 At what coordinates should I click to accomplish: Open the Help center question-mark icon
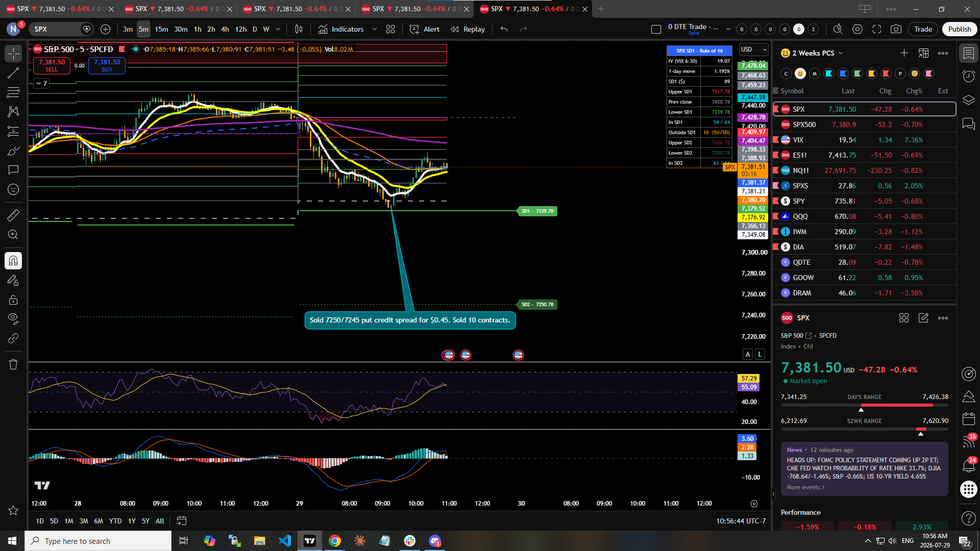click(968, 518)
